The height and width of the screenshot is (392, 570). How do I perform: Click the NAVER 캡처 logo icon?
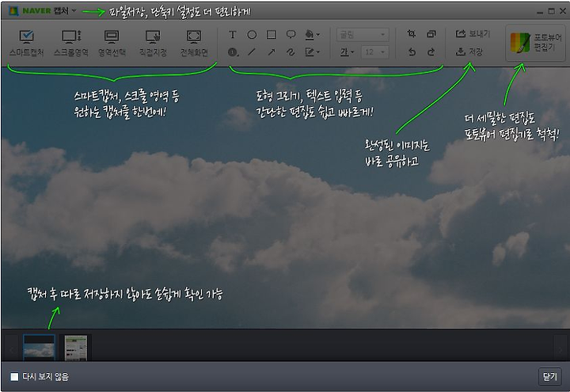tap(13, 11)
